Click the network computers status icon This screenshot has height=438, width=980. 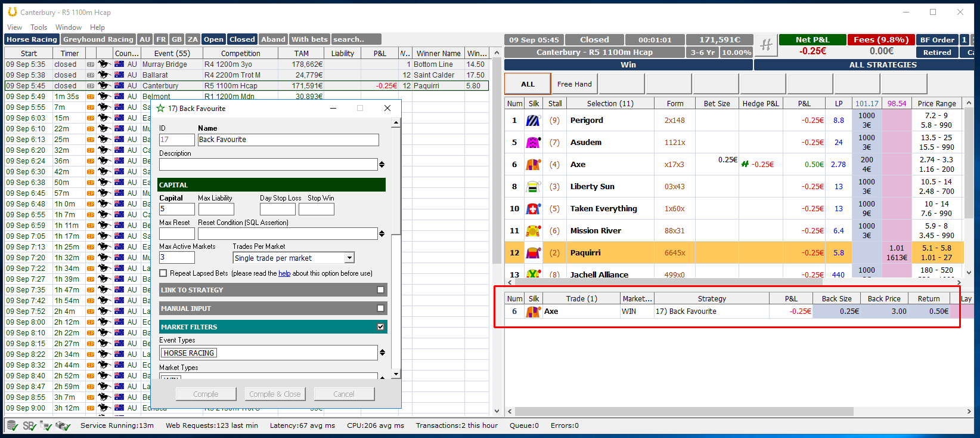[x=46, y=425]
